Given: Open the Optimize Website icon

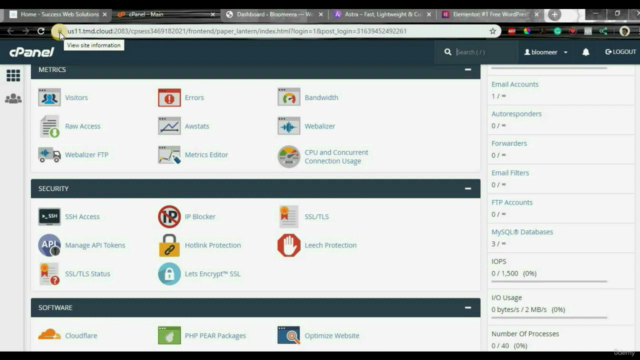Looking at the screenshot, I should tap(289, 336).
